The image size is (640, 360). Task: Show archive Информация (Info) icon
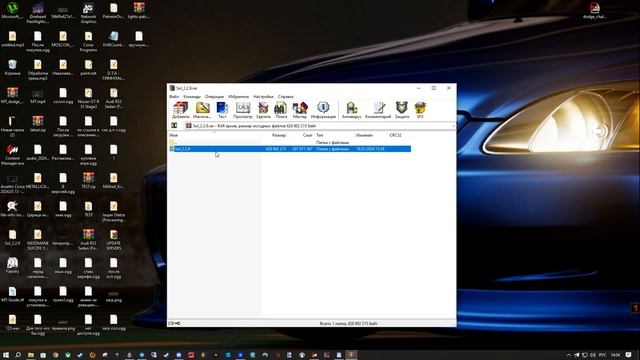point(323,110)
